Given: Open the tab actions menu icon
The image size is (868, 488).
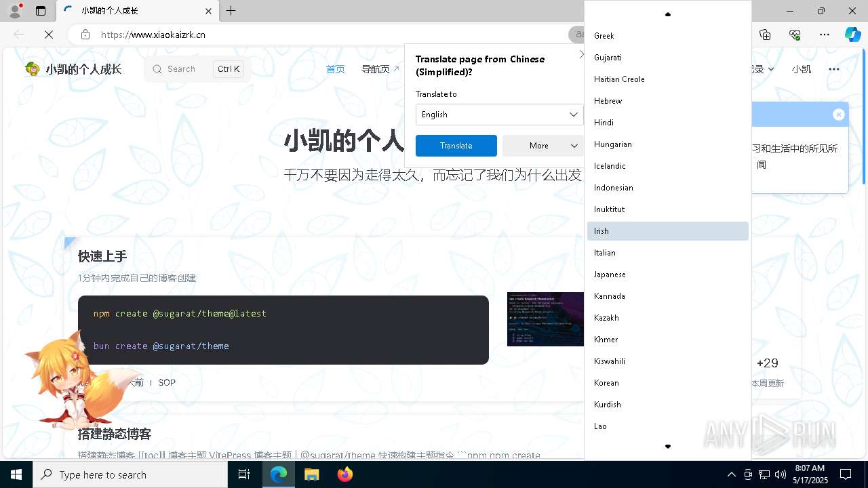Looking at the screenshot, I should pos(41,11).
